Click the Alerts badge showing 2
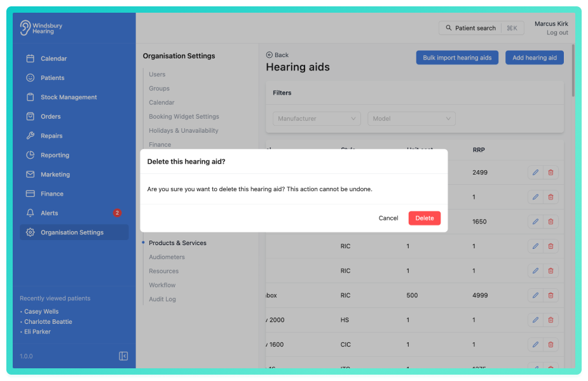This screenshot has height=381, width=588. pyautogui.click(x=117, y=213)
